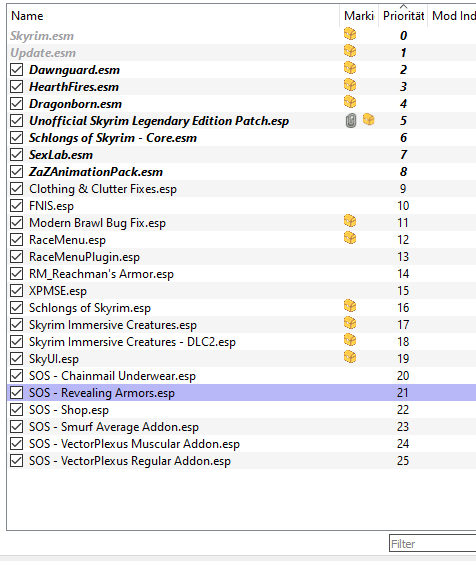
Task: Toggle the XPMSE.esp checkbox
Action: (16, 291)
